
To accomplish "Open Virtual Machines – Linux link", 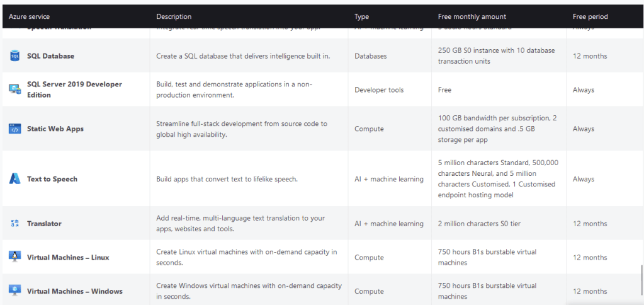I will coord(68,257).
